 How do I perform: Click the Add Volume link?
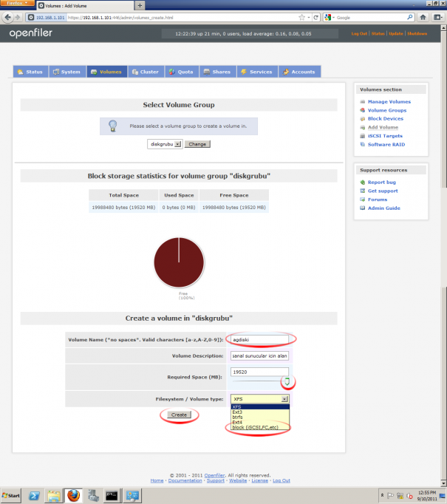(383, 127)
